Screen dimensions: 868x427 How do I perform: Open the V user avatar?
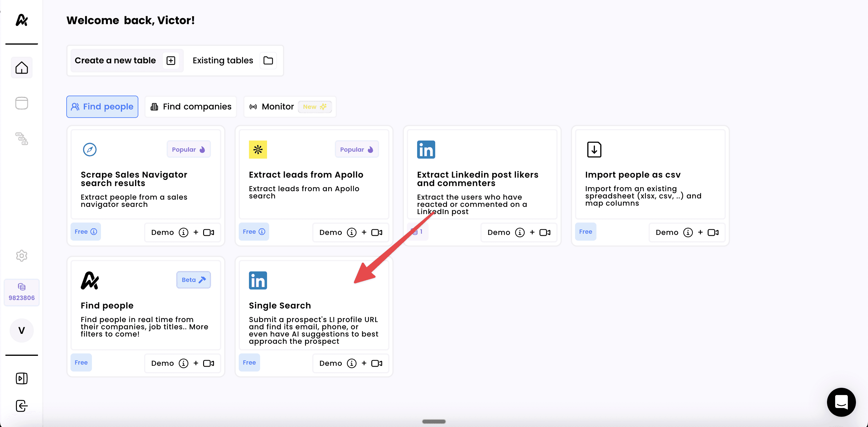(x=22, y=330)
